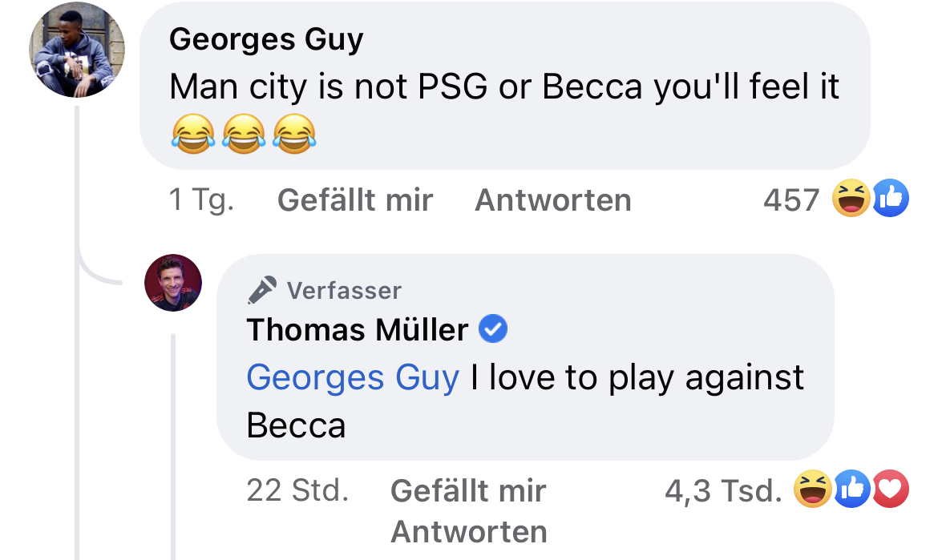The height and width of the screenshot is (560, 938).
Task: Open Thomas Müller's profile picture
Action: pyautogui.click(x=173, y=283)
